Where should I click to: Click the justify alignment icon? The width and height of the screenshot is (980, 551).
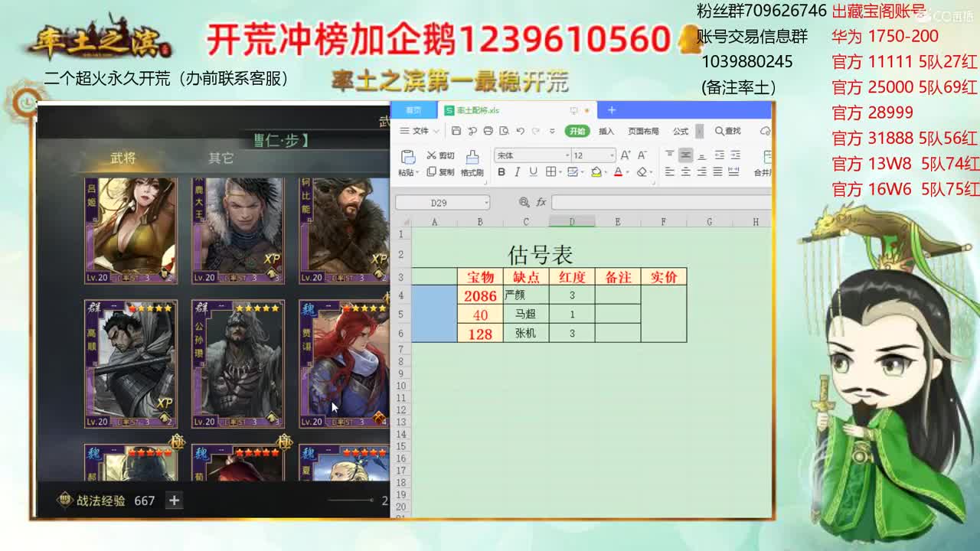tap(718, 171)
